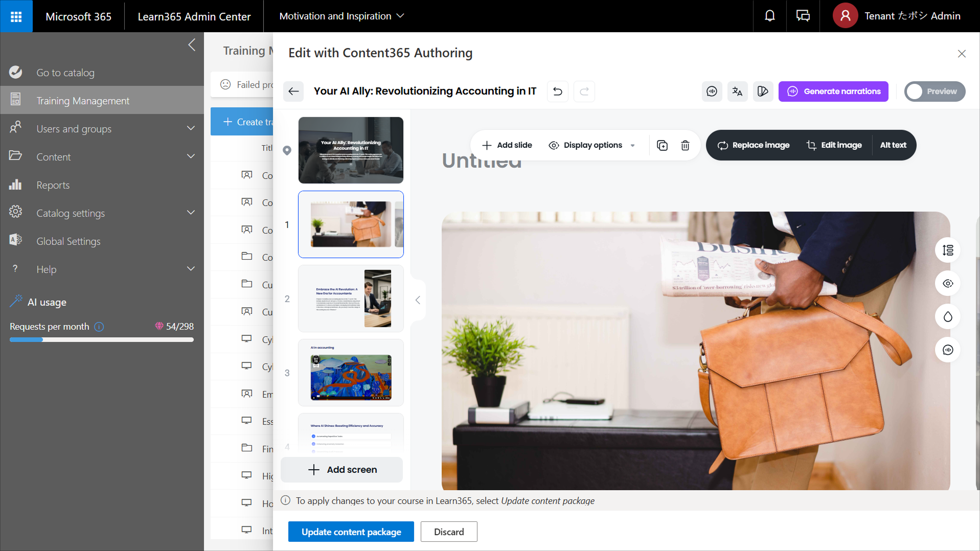This screenshot has width=980, height=551.
Task: Select slide 3 AI in accounting thumbnail
Action: (x=351, y=373)
